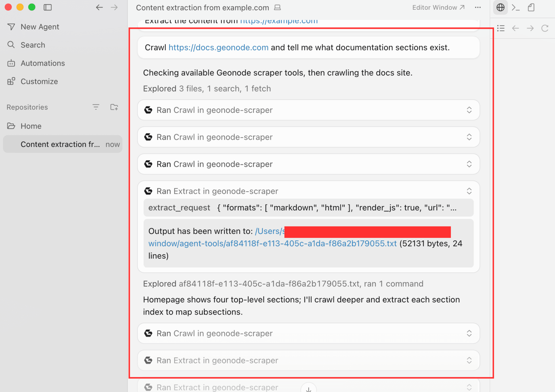Click the extract_request parameters row
Image resolution: width=555 pixels, height=392 pixels.
point(309,208)
